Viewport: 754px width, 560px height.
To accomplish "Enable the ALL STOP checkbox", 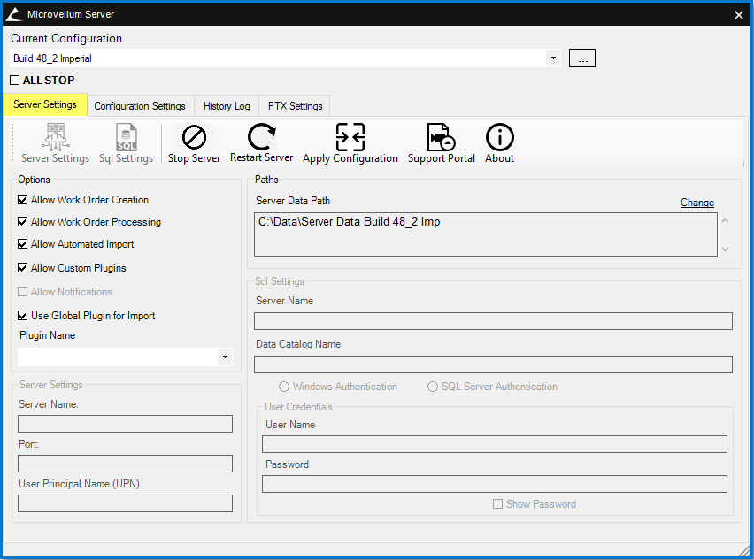I will point(15,81).
